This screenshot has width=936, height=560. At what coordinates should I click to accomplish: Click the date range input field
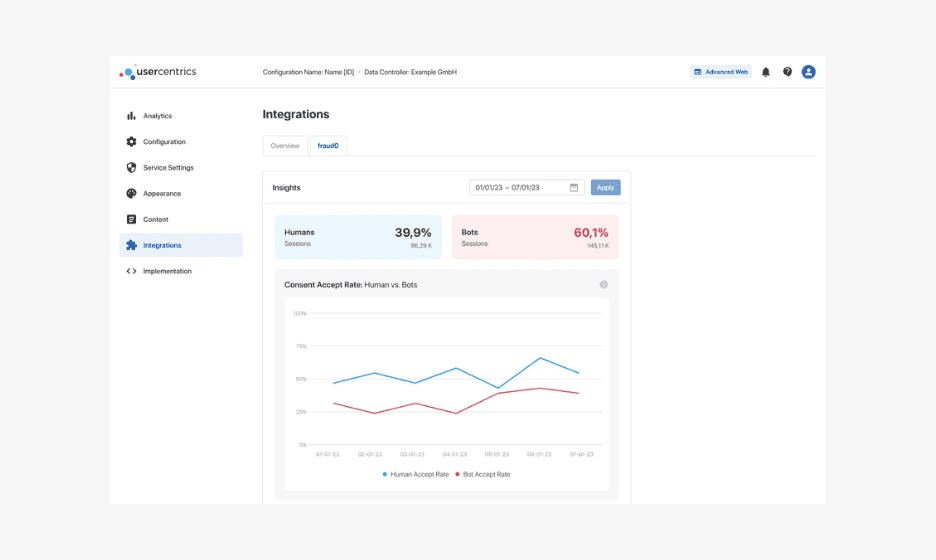pos(526,187)
